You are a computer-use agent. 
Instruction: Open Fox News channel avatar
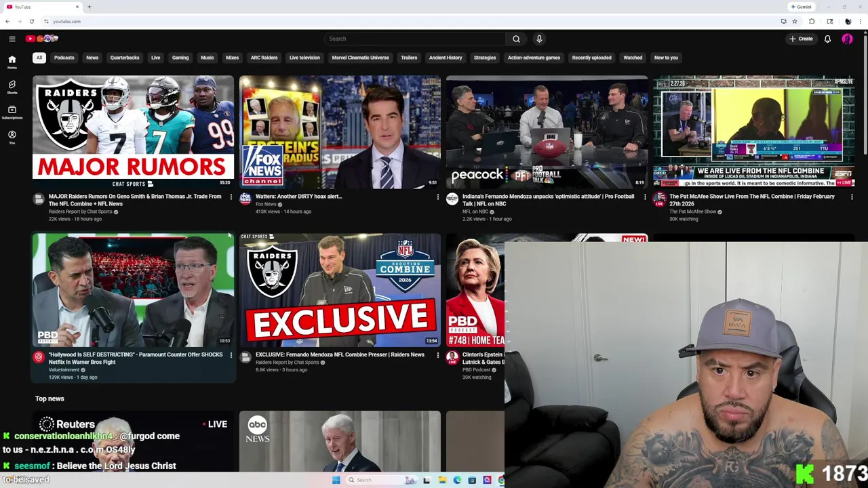[245, 199]
